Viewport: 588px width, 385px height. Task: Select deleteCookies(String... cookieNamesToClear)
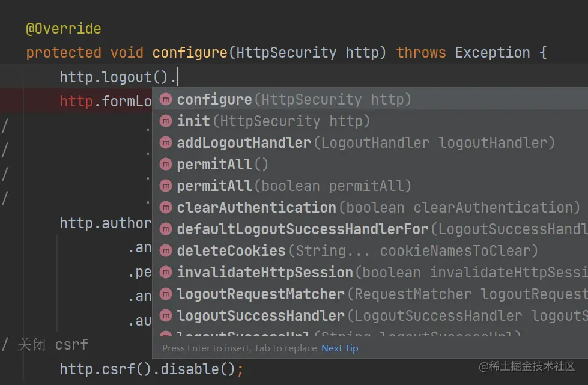click(x=370, y=251)
